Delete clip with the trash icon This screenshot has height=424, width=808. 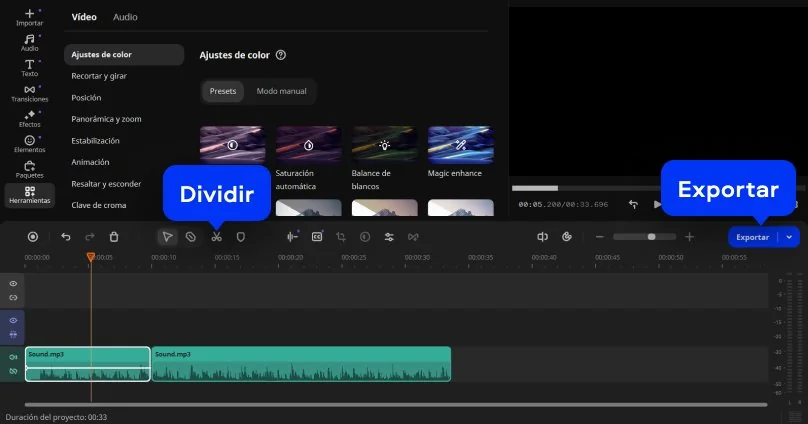point(114,237)
